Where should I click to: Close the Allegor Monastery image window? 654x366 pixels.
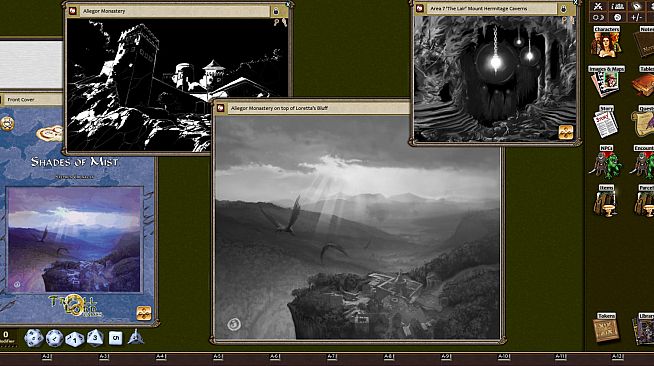pos(288,4)
